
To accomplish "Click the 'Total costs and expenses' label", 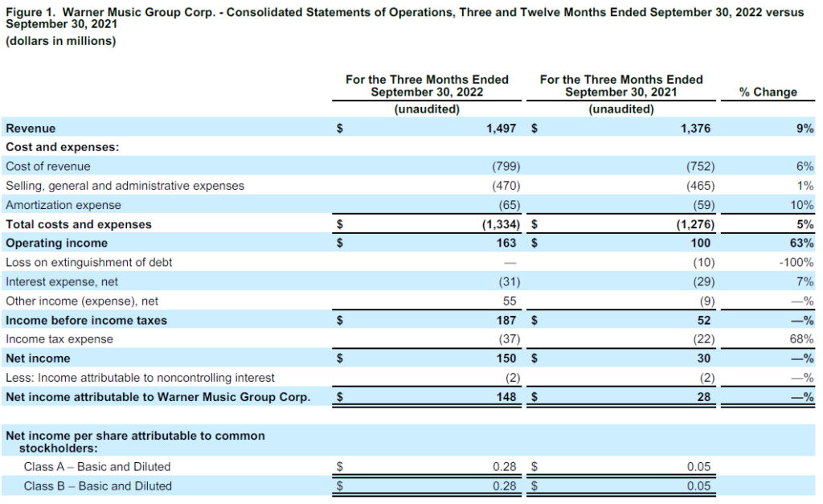I will point(79,224).
